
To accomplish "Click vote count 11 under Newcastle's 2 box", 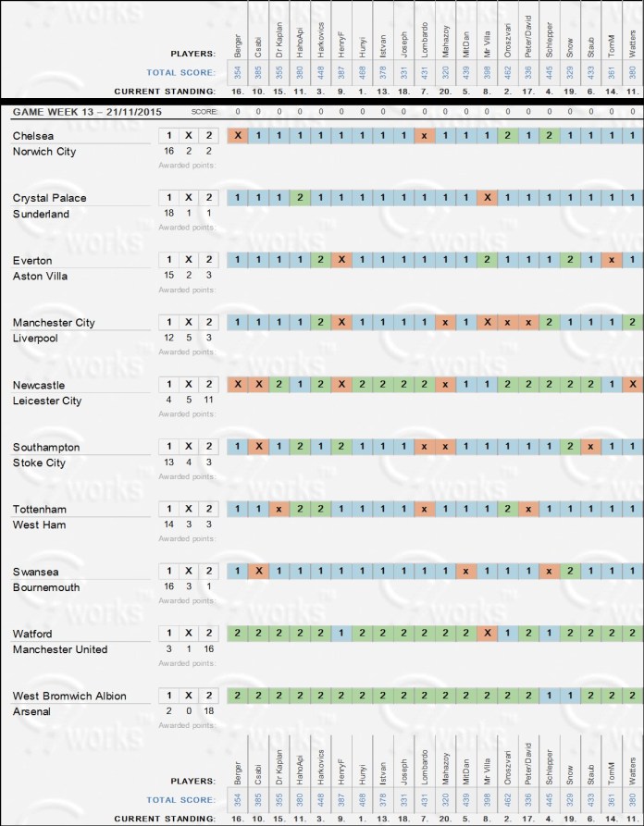I will tap(209, 400).
